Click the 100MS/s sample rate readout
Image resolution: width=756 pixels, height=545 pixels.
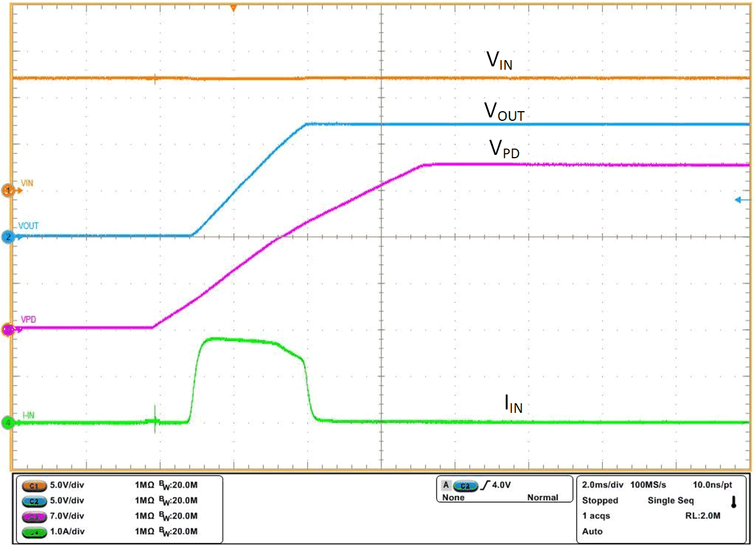[648, 485]
